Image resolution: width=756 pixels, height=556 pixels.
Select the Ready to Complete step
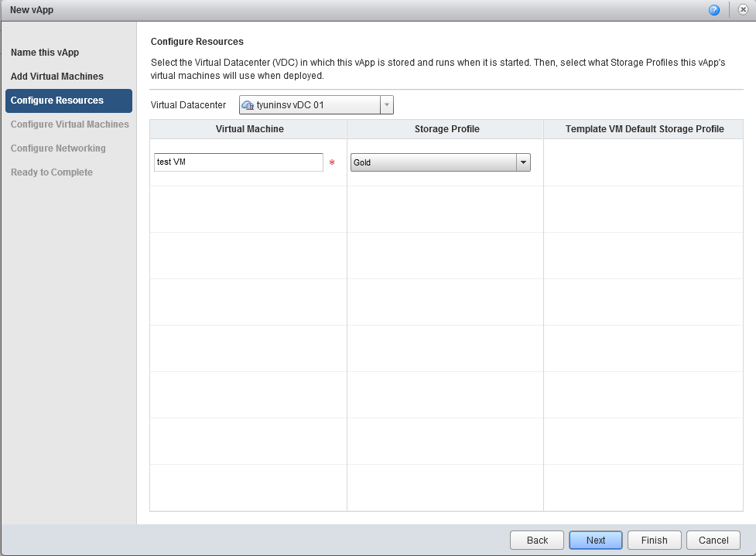tap(52, 172)
